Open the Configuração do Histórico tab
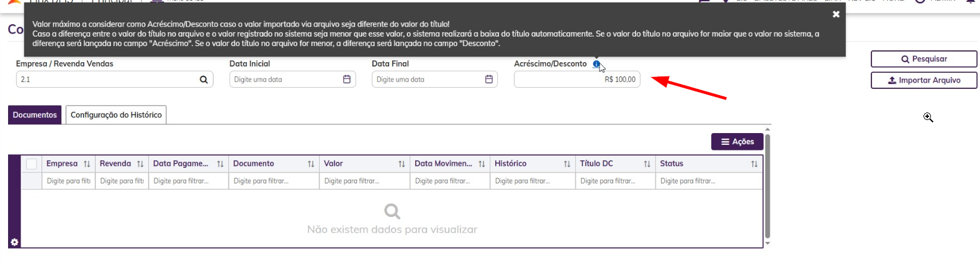This screenshot has height=263, width=980. pos(116,115)
